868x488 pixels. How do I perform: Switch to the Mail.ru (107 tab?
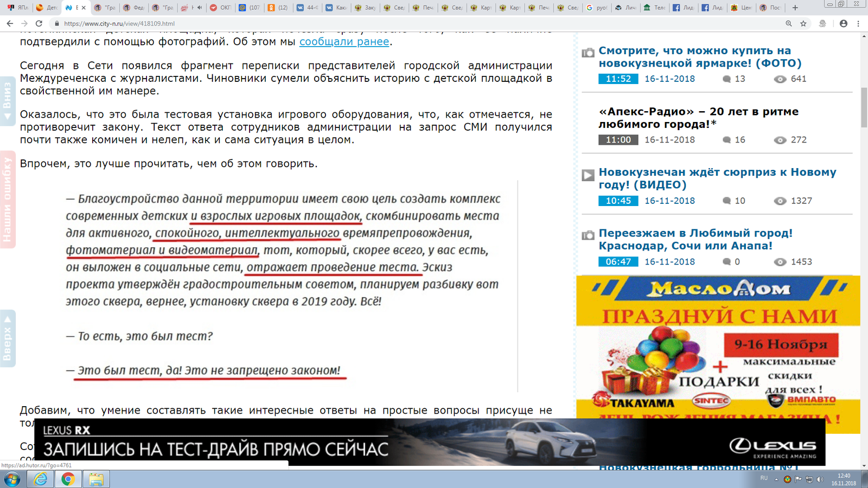(x=249, y=8)
